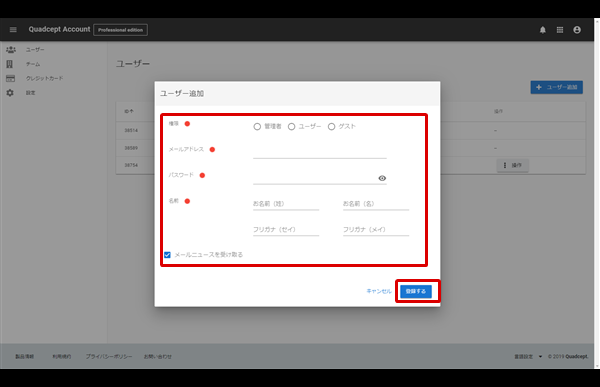Click the credit card sidebar icon
Viewport: 600px width, 387px height.
point(10,78)
